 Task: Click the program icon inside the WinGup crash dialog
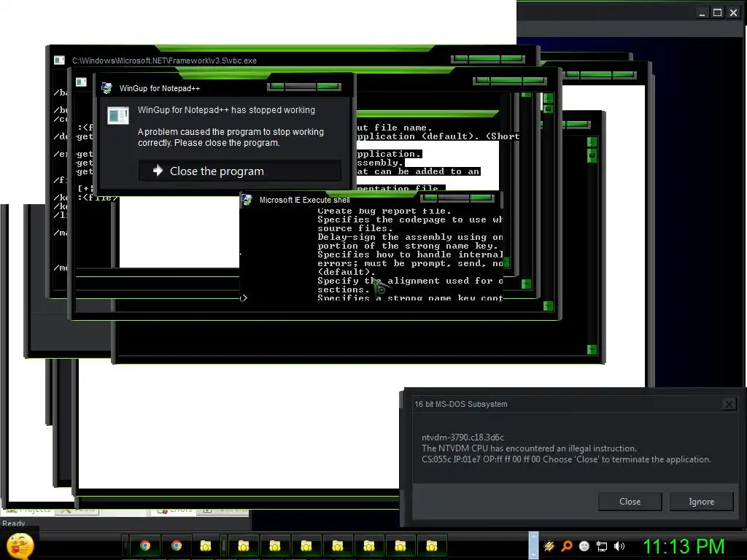click(x=118, y=115)
